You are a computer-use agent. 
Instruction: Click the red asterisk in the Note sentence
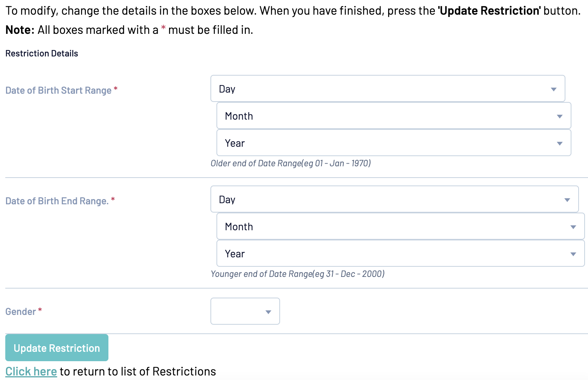pos(163,29)
